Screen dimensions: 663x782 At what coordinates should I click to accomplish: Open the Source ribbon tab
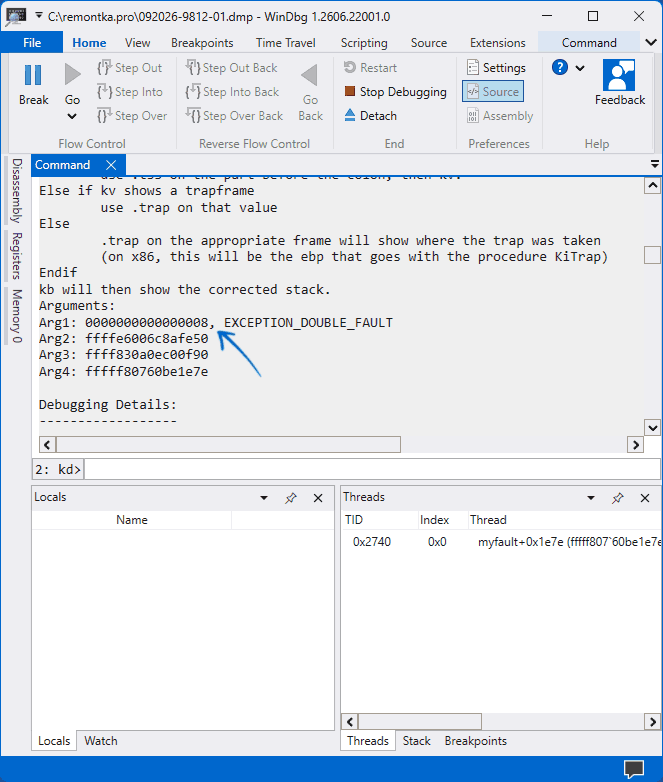(x=429, y=42)
